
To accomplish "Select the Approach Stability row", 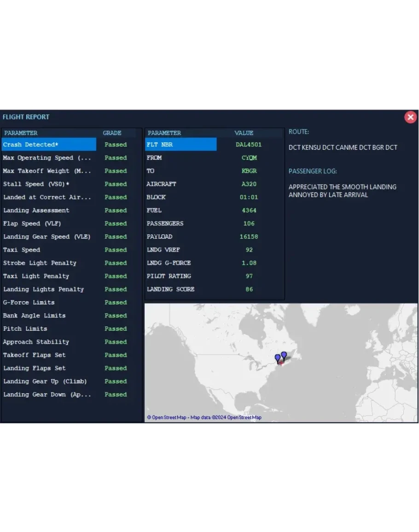I will 36,342.
